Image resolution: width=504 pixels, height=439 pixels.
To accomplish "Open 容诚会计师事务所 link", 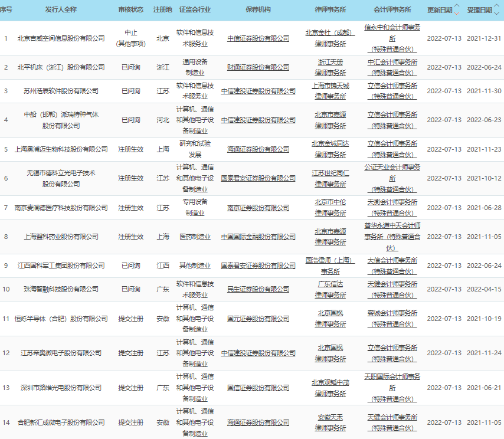I will click(x=392, y=319).
